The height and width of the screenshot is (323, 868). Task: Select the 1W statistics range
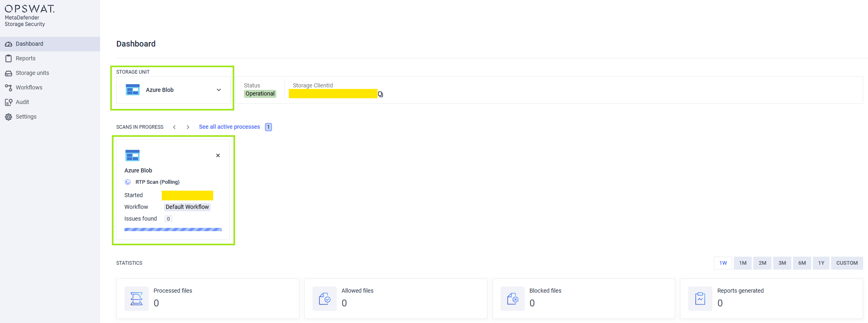(x=723, y=263)
